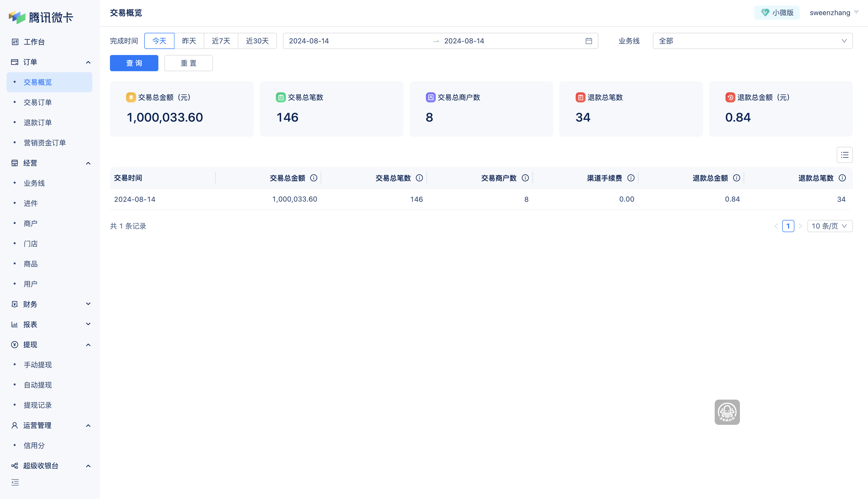Open 提现记录 menu item
Screen dimensions: 868x499
(x=49, y=405)
